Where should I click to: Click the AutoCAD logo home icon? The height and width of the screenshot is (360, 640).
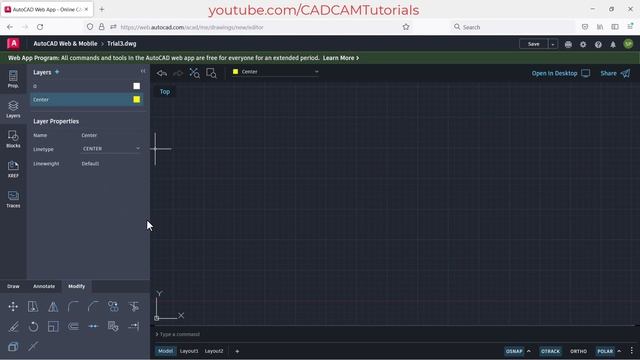(x=13, y=43)
